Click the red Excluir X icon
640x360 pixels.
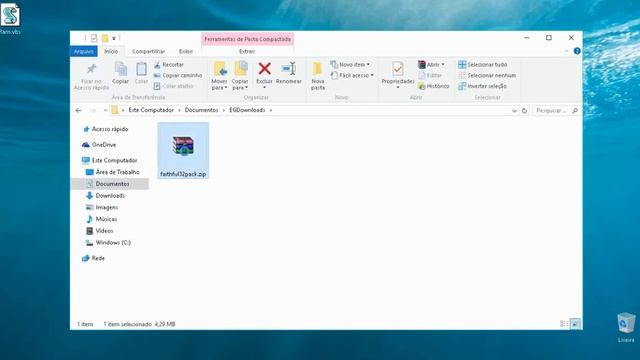[264, 69]
